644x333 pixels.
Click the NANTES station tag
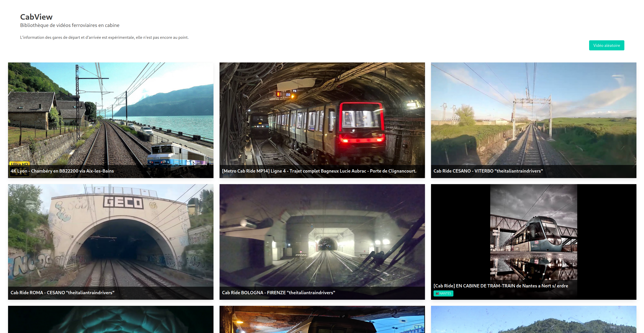445,293
